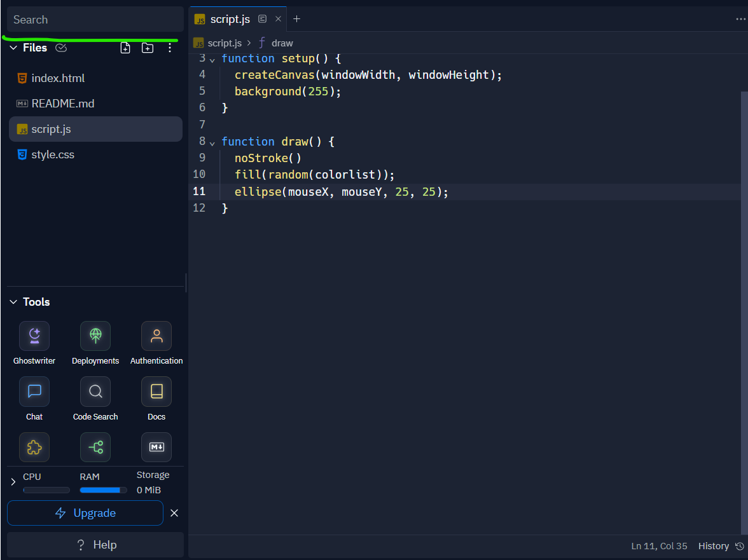Expand the CPU usage details
This screenshot has height=560, width=748.
(14, 482)
